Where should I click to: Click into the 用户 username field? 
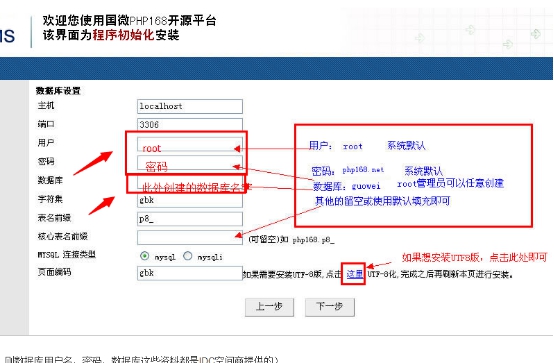pos(190,144)
